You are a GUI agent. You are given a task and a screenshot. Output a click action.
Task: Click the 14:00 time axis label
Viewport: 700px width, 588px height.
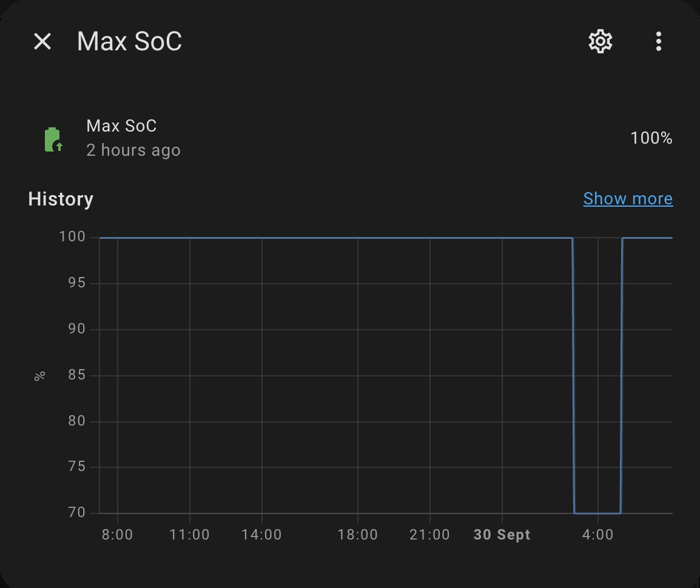[262, 535]
